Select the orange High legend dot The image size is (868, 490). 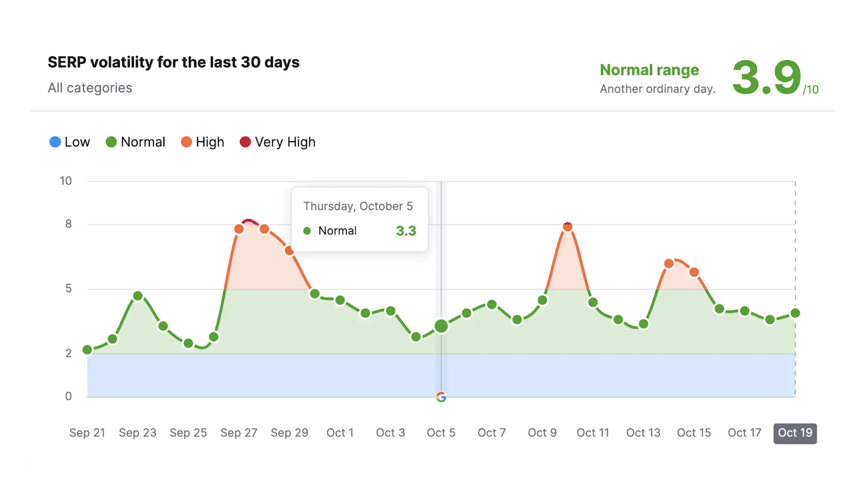tap(186, 142)
